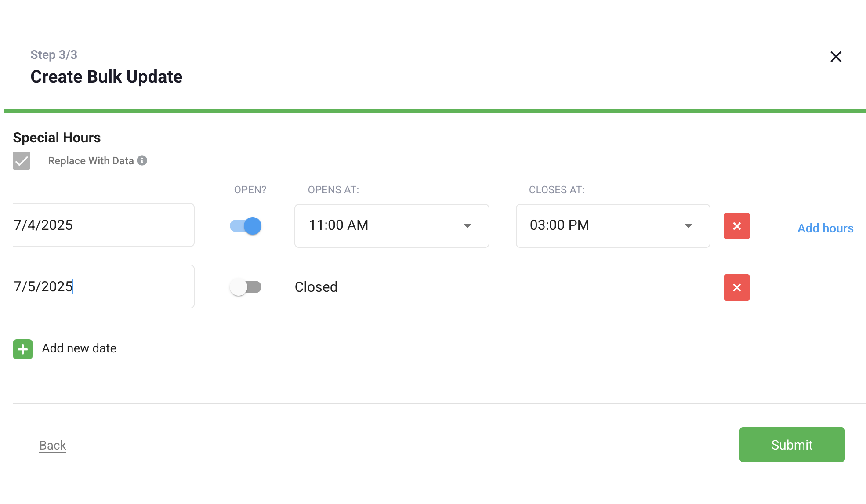Enable the open toggle for 7/5/2025

click(x=246, y=287)
